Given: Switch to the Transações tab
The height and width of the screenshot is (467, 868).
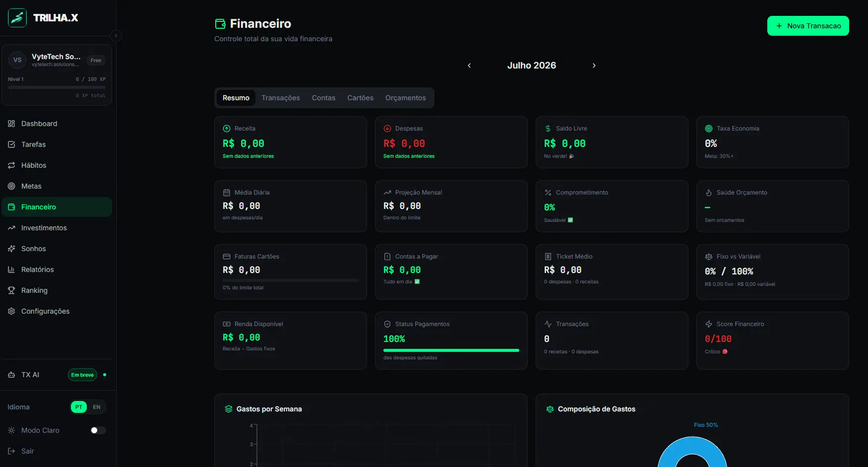Looking at the screenshot, I should point(281,98).
